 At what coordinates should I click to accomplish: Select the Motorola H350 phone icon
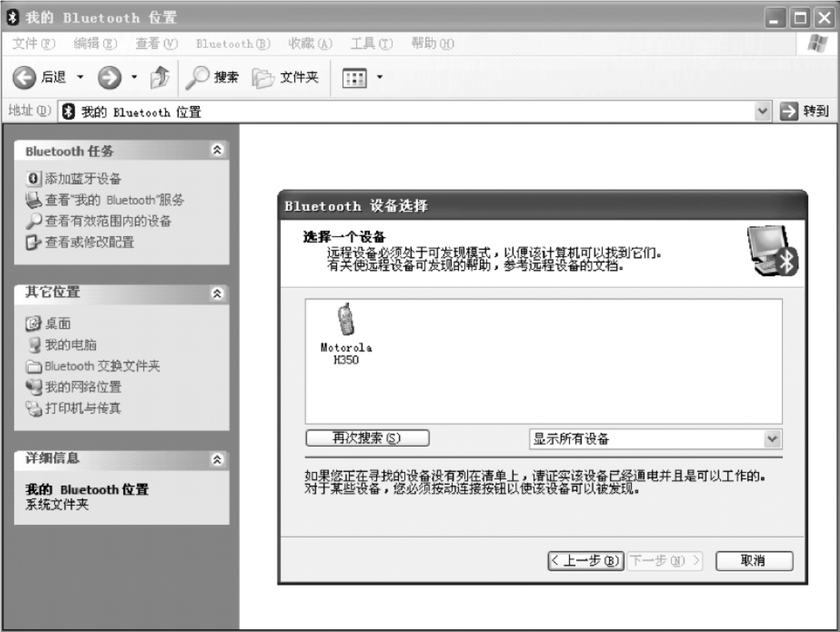[346, 319]
